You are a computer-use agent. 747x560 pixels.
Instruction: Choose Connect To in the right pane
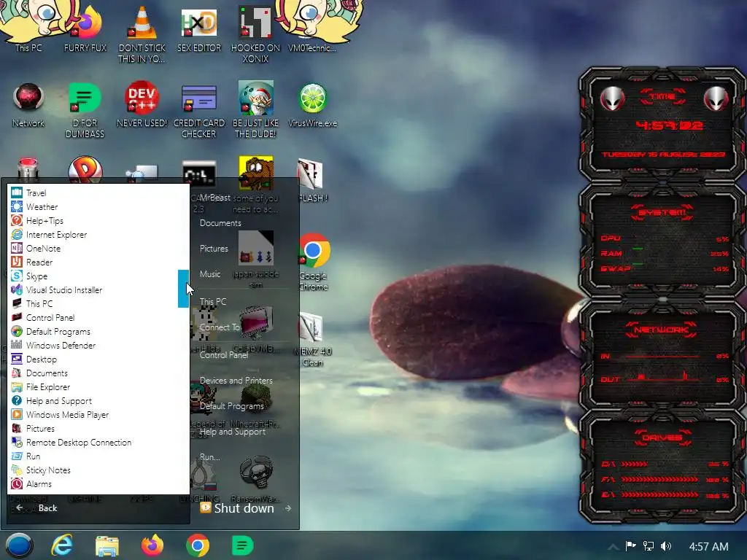[219, 327]
